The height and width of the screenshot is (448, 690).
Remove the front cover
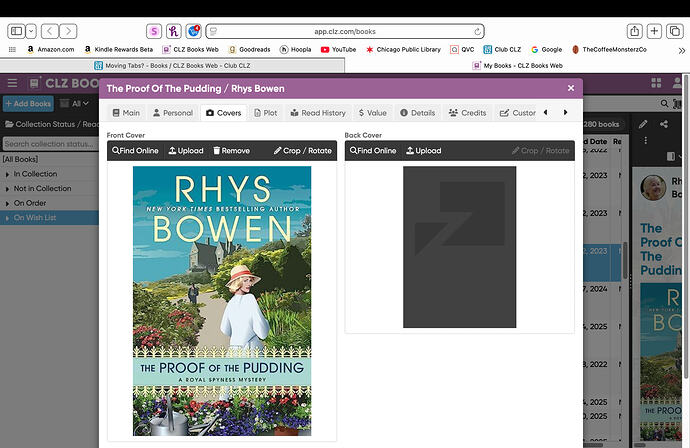[x=231, y=151]
